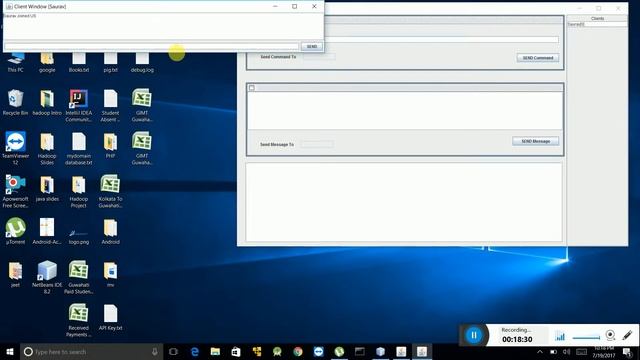Open Google Chrome from the taskbar
Screen dimensions: 640x360
298,351
